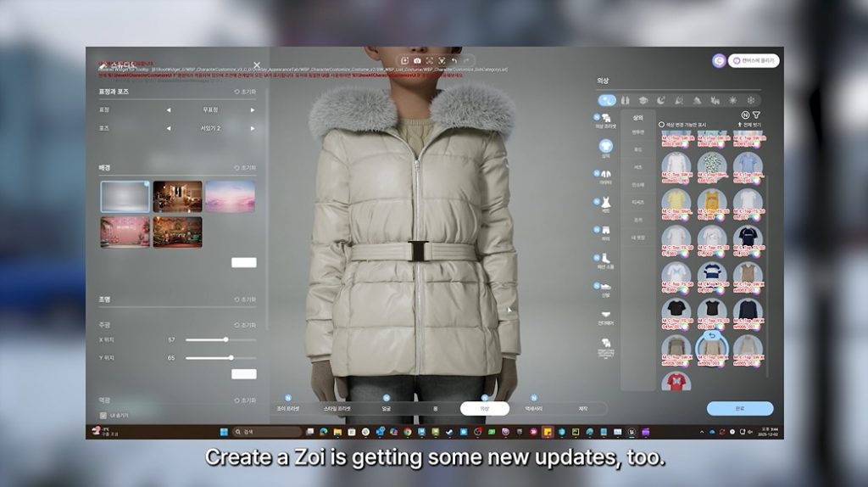Choose the blue short-sleeve shirt top

(748, 167)
